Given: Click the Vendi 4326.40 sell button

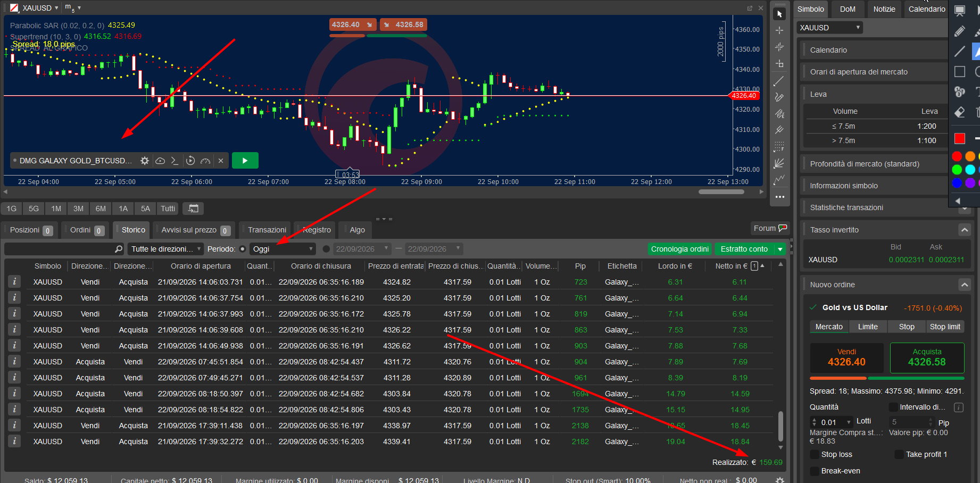Looking at the screenshot, I should coord(846,357).
